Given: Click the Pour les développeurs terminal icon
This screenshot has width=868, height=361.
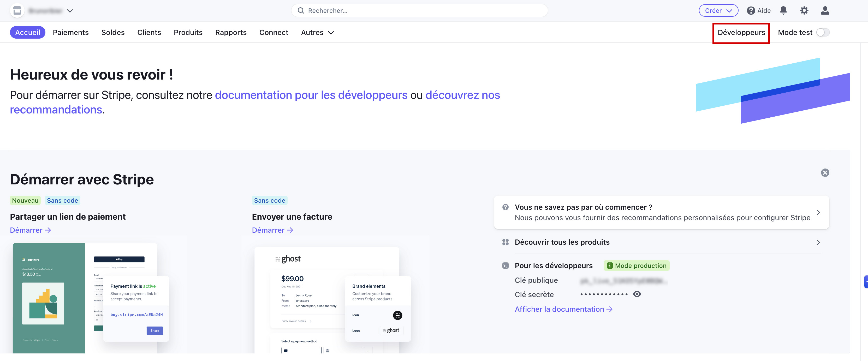Looking at the screenshot, I should (x=505, y=266).
